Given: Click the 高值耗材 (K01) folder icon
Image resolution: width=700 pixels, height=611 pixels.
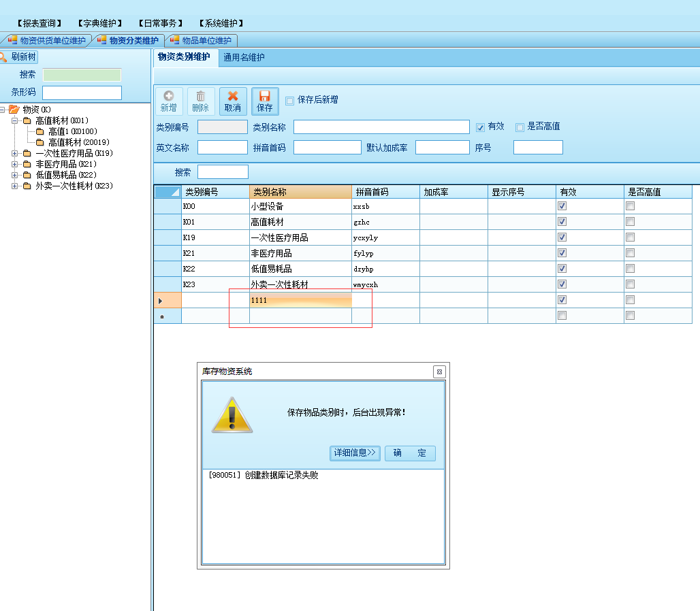Looking at the screenshot, I should (27, 120).
